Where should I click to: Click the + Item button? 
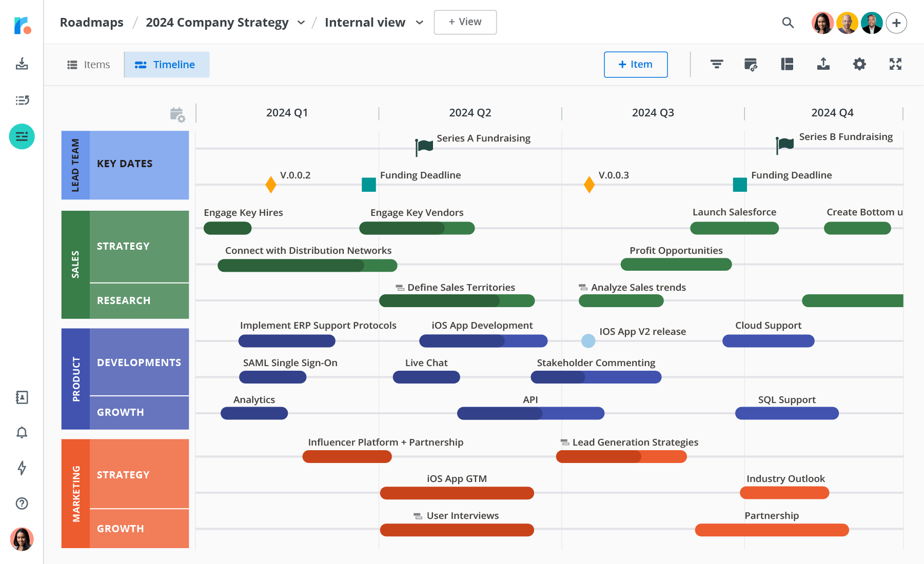click(x=636, y=65)
